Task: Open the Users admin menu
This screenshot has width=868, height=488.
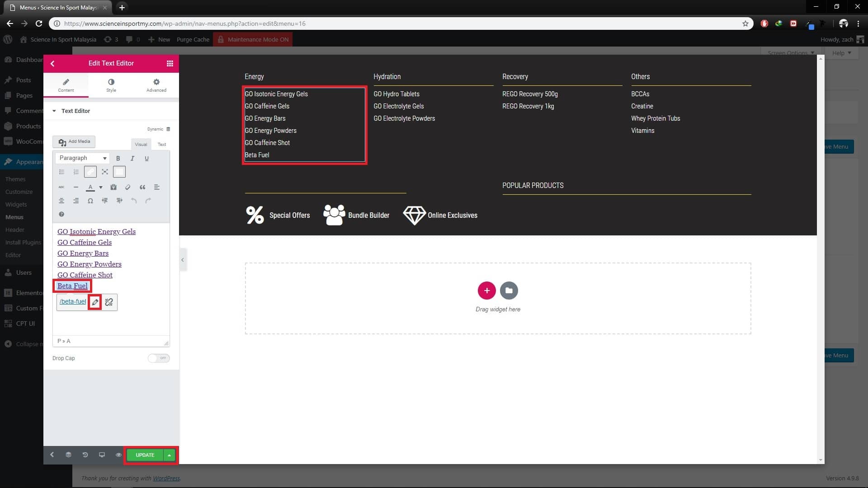Action: pyautogui.click(x=24, y=273)
